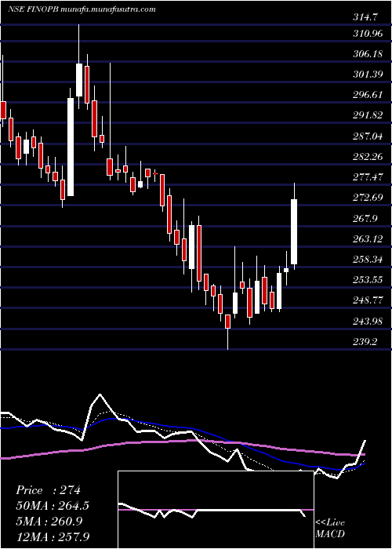The height and width of the screenshot is (549, 392).
Task: Click the latest tall white candle body
Action: click(x=294, y=232)
